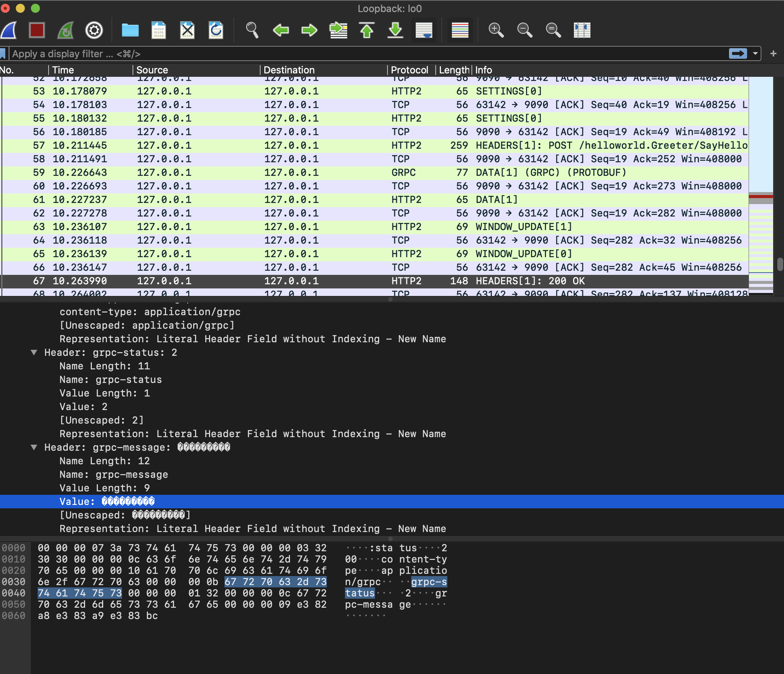The image size is (784, 674).
Task: Find a packet using the magnifying glass
Action: (x=252, y=30)
